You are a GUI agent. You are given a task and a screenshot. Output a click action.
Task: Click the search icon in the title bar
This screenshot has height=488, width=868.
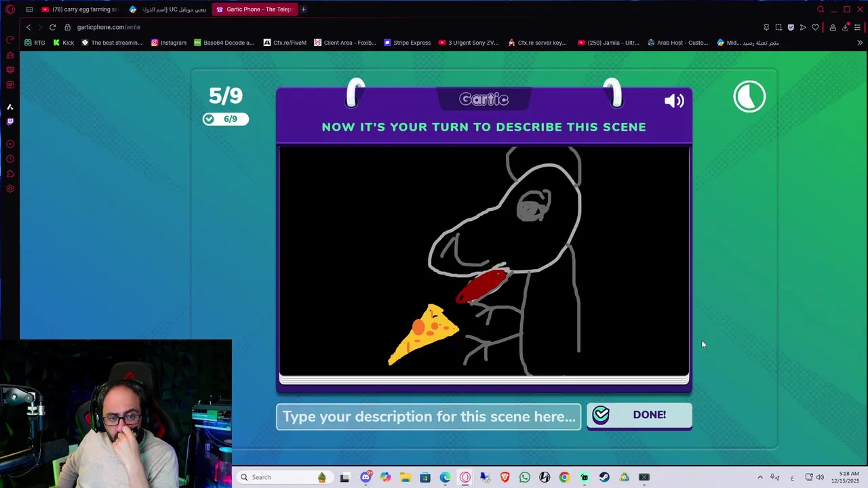[x=821, y=9]
